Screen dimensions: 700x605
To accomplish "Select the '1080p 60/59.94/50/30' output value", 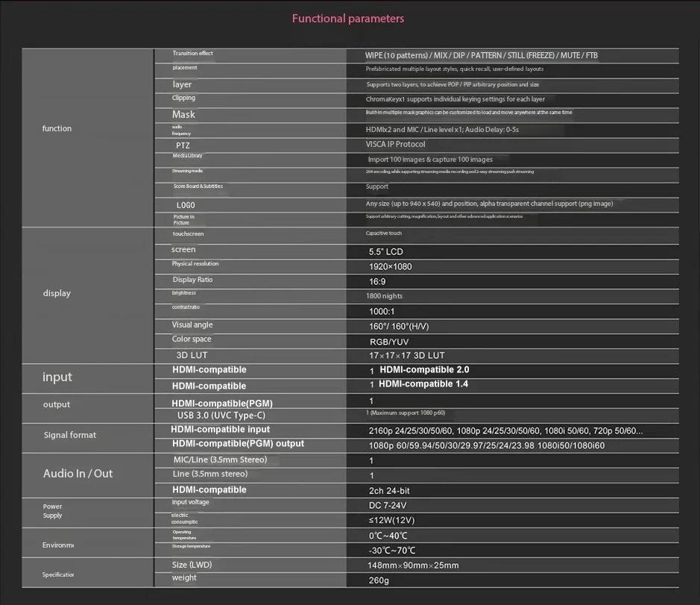I will point(486,446).
